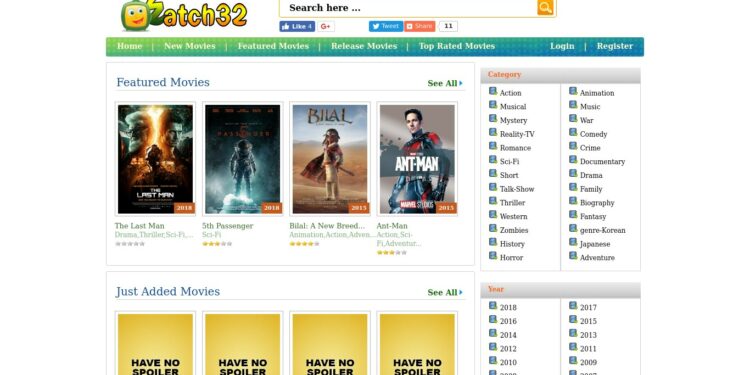This screenshot has height=375, width=750.
Task: Expand See All for Featured Movies
Action: click(x=445, y=83)
